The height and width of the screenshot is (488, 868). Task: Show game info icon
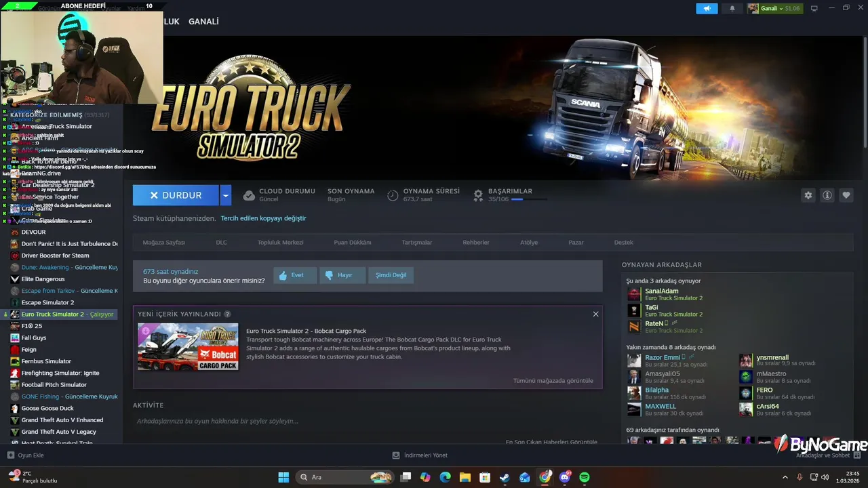coord(827,195)
